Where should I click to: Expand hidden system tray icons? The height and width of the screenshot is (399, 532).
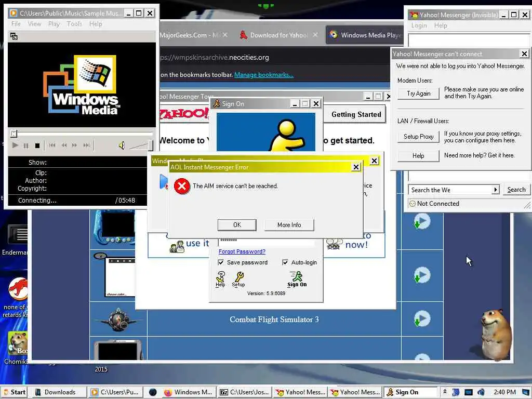coord(445,392)
